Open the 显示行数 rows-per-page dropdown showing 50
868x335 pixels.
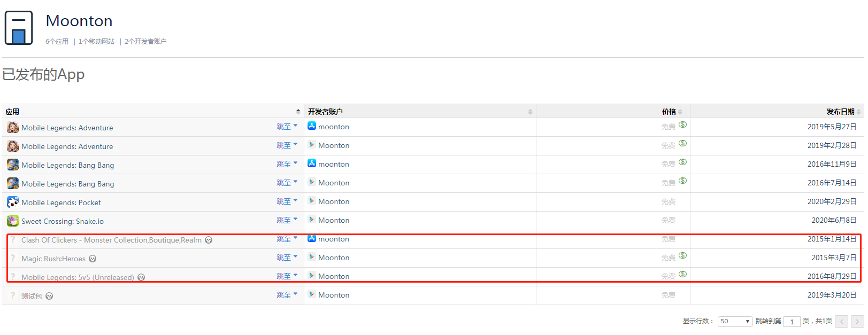pyautogui.click(x=735, y=322)
